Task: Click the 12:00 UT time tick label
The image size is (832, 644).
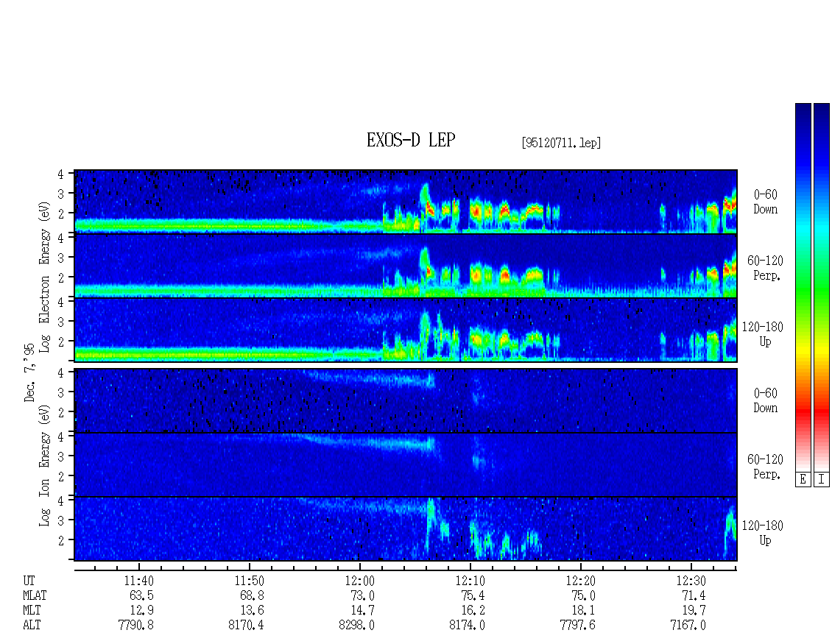Action: point(360,581)
